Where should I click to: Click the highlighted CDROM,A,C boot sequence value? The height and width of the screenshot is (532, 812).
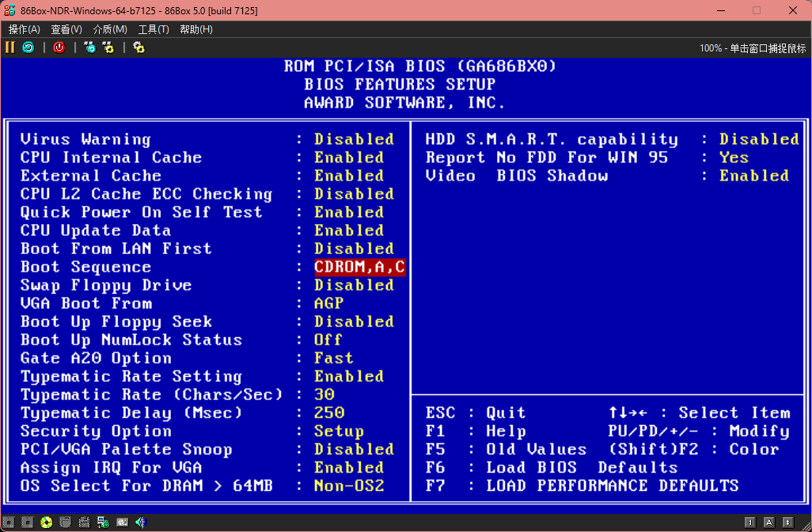[x=359, y=267]
